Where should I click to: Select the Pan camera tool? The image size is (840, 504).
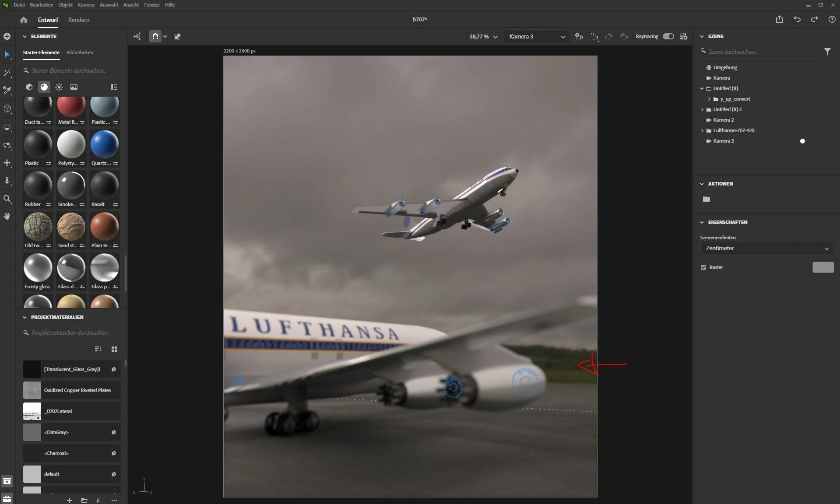click(x=7, y=163)
